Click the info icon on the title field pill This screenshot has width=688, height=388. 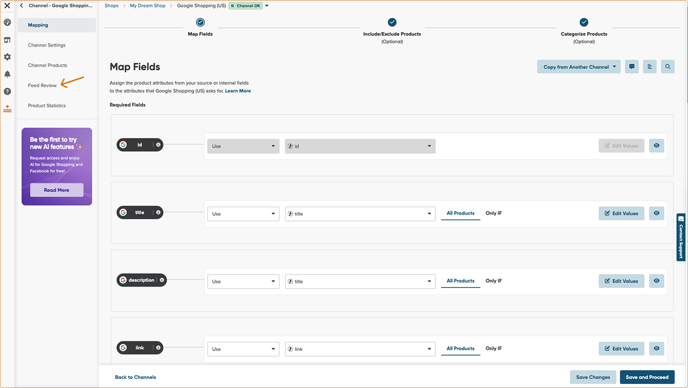(x=158, y=212)
